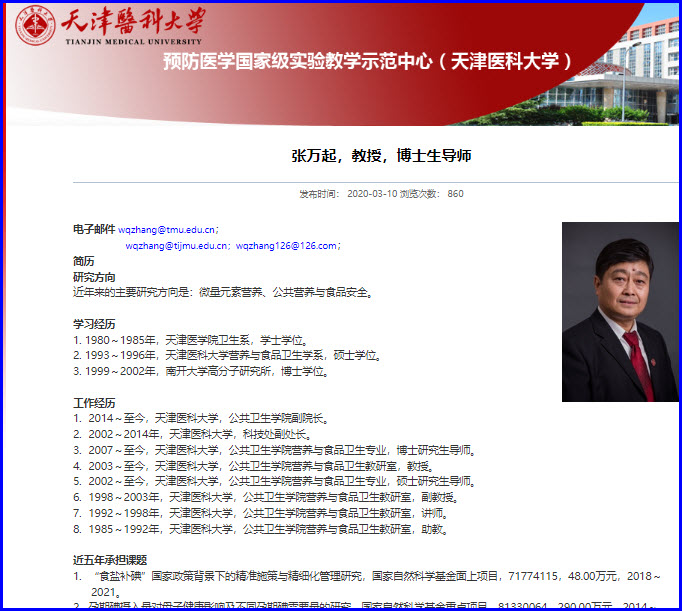This screenshot has width=682, height=611.
Task: Click the 近五年承担课题 section heading
Action: 110,560
